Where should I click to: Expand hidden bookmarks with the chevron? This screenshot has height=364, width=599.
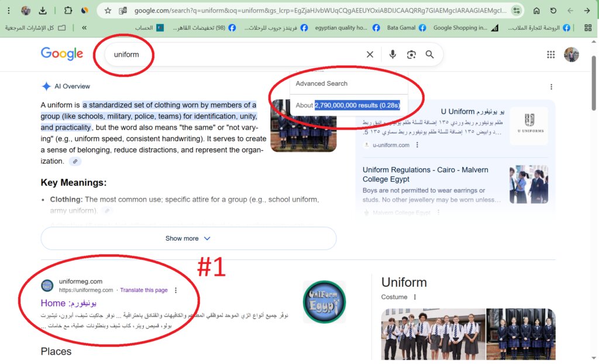coord(84,27)
